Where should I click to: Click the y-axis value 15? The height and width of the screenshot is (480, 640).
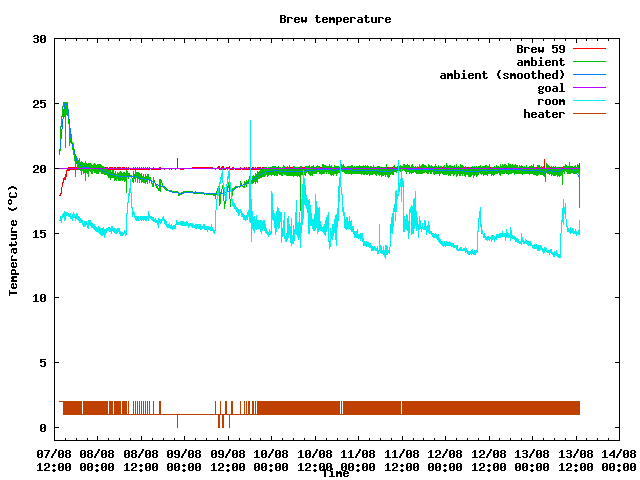40,233
